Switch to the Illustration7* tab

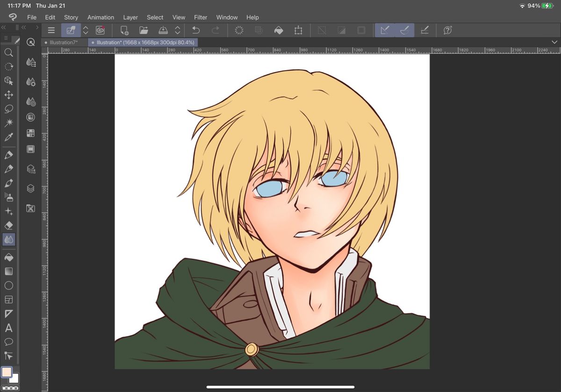click(x=64, y=42)
